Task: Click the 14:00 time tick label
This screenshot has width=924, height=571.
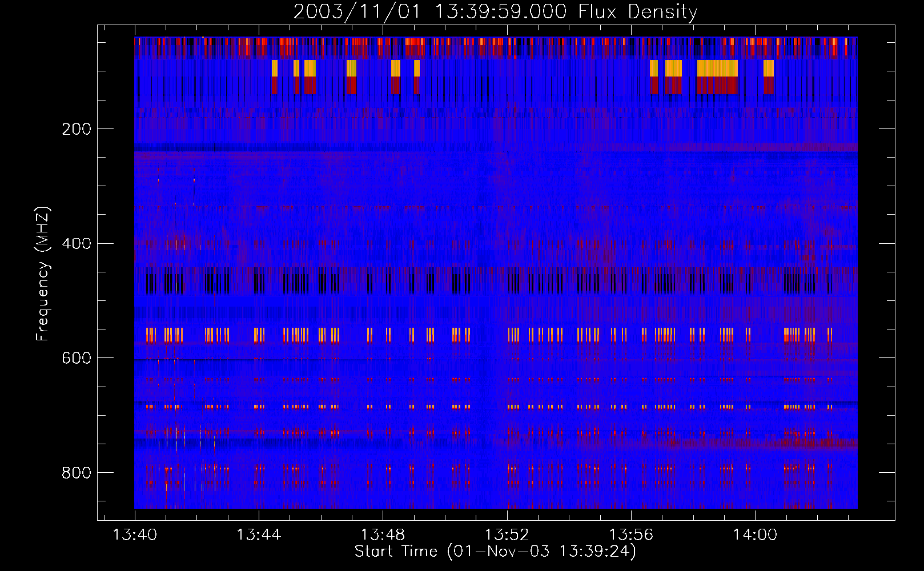Action: (755, 534)
